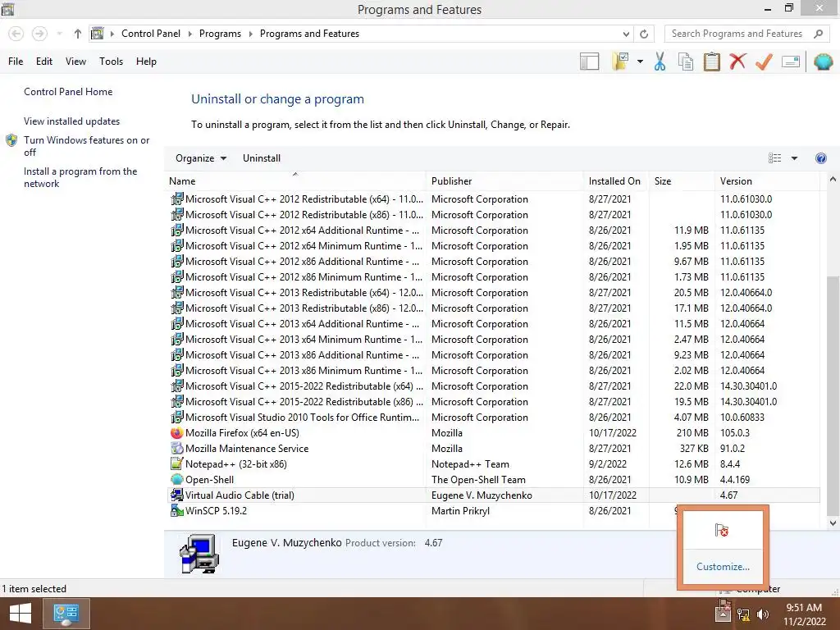Click the orange checkmark Properties icon
The height and width of the screenshot is (630, 840).
click(764, 62)
